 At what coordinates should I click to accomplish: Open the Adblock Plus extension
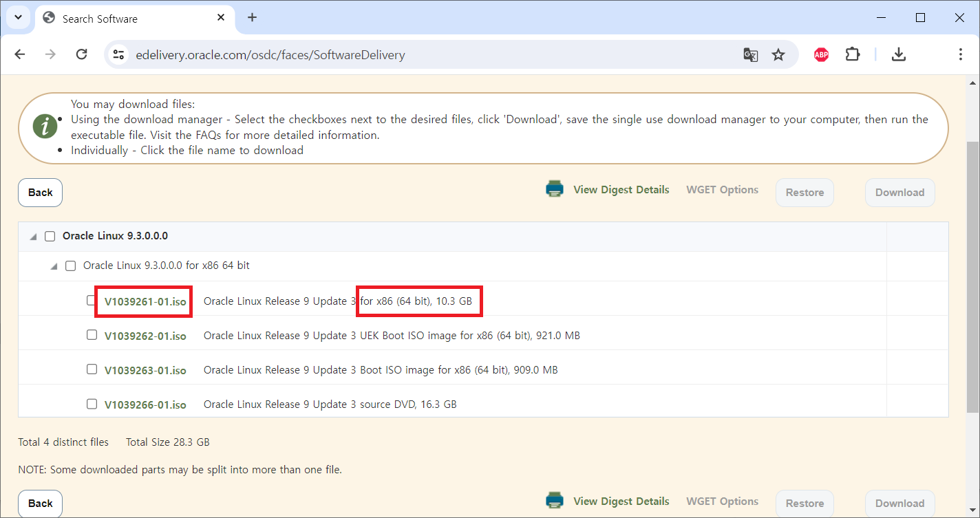tap(821, 55)
